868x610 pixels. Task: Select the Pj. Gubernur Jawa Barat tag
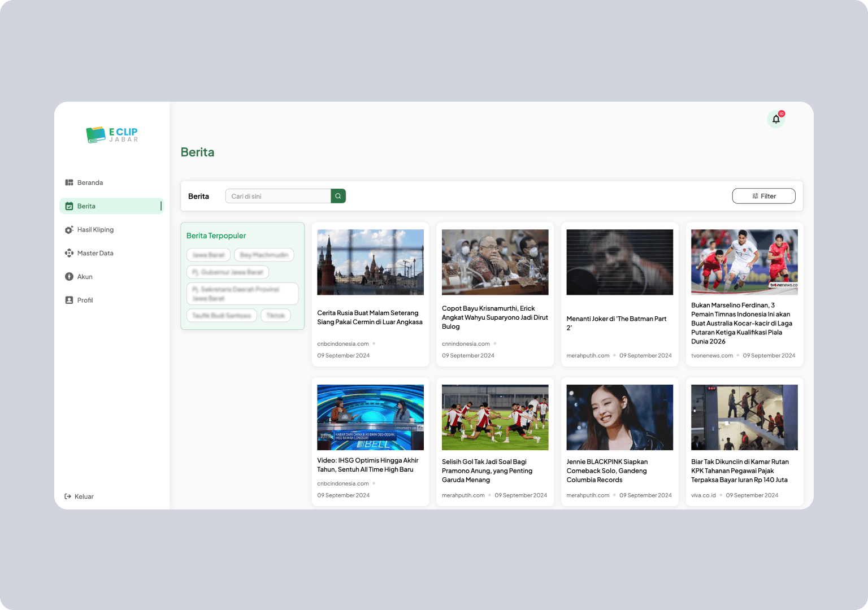click(x=228, y=272)
